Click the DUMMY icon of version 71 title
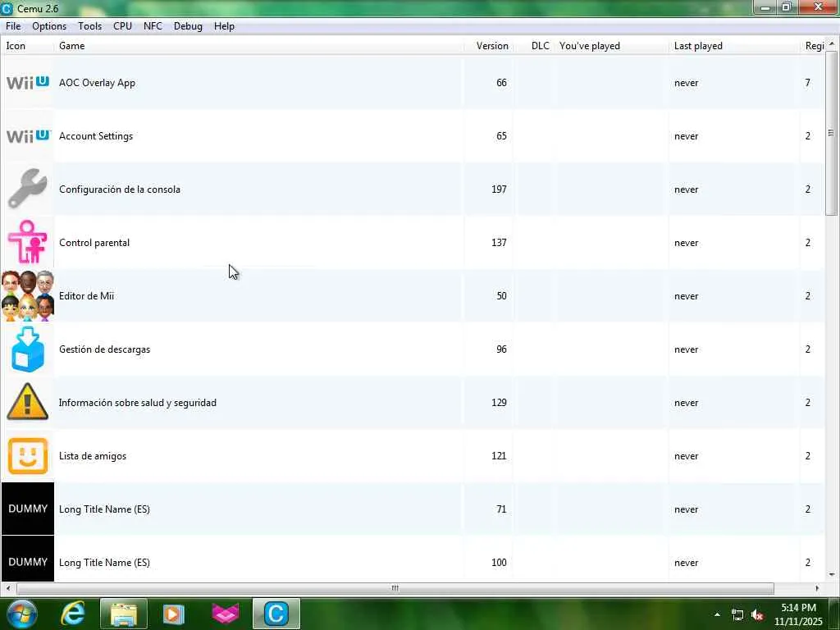840x630 pixels. [x=28, y=509]
